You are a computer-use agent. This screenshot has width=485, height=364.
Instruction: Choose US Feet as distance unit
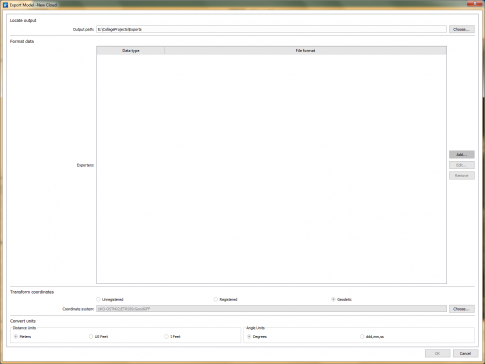click(x=98, y=337)
